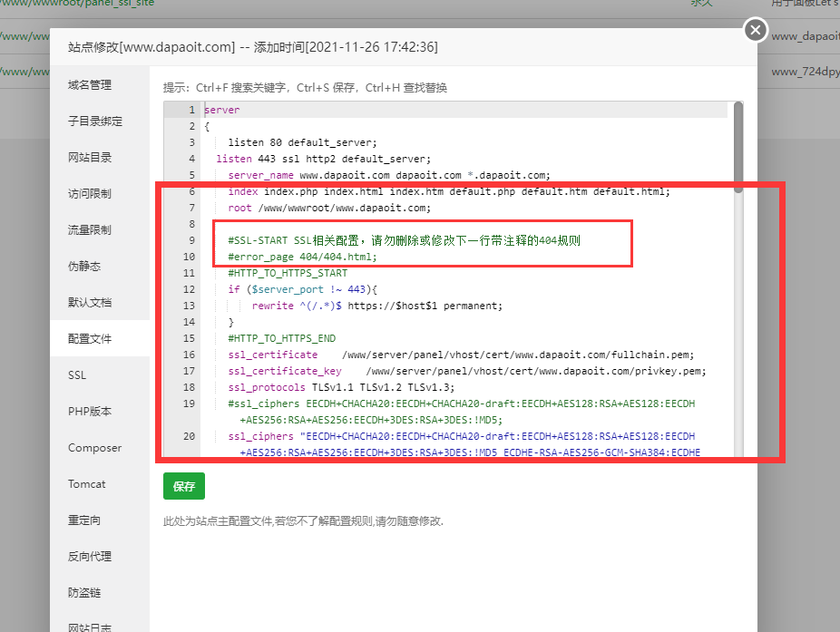Image resolution: width=840 pixels, height=632 pixels.
Task: Go to 重定向 settings
Action: click(x=84, y=520)
